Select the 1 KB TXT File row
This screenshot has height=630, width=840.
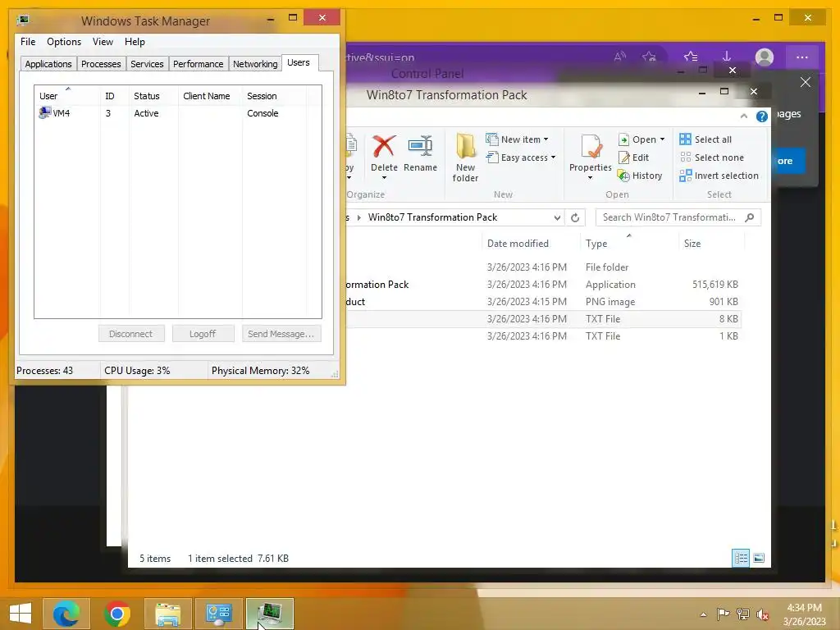point(542,336)
